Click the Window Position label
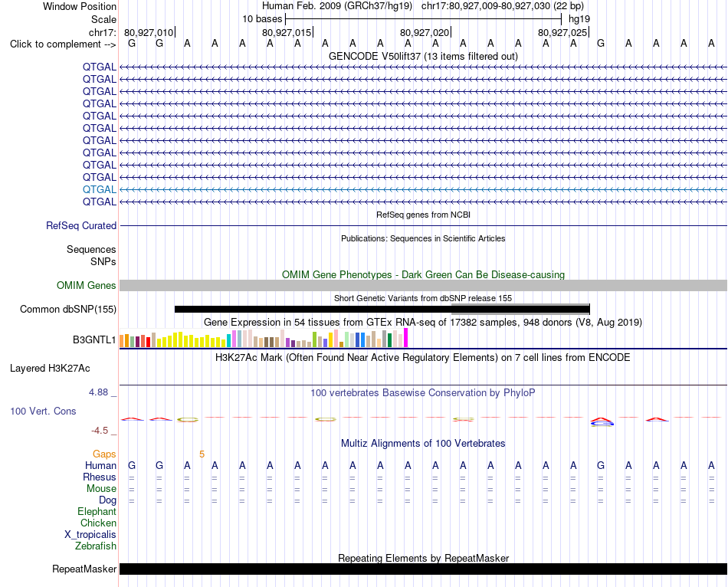Image resolution: width=728 pixels, height=587 pixels. coord(80,6)
